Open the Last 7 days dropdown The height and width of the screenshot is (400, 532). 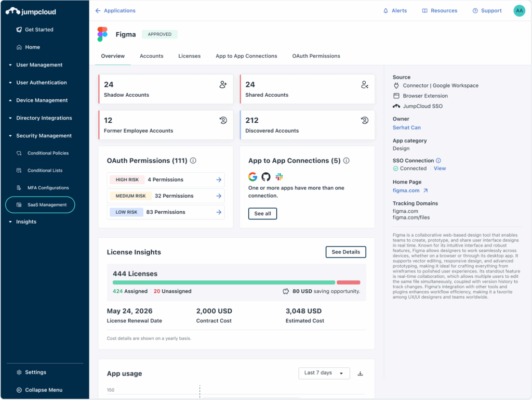point(324,373)
